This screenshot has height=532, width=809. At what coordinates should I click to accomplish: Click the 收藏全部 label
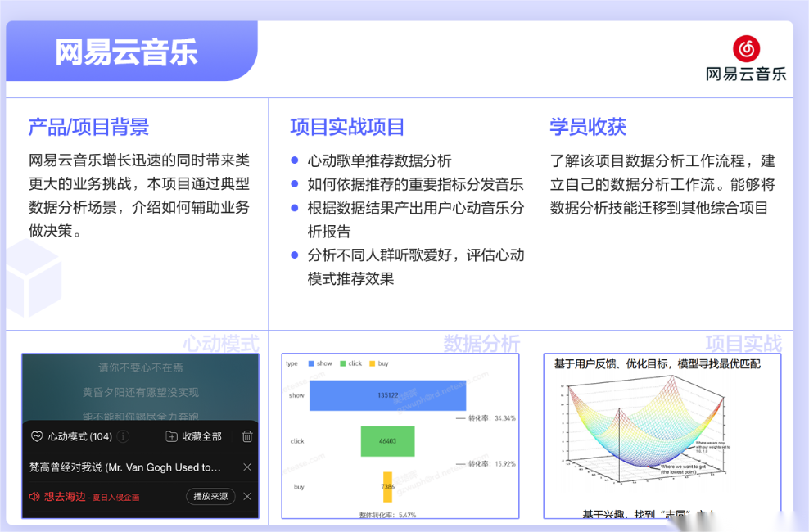pyautogui.click(x=201, y=436)
